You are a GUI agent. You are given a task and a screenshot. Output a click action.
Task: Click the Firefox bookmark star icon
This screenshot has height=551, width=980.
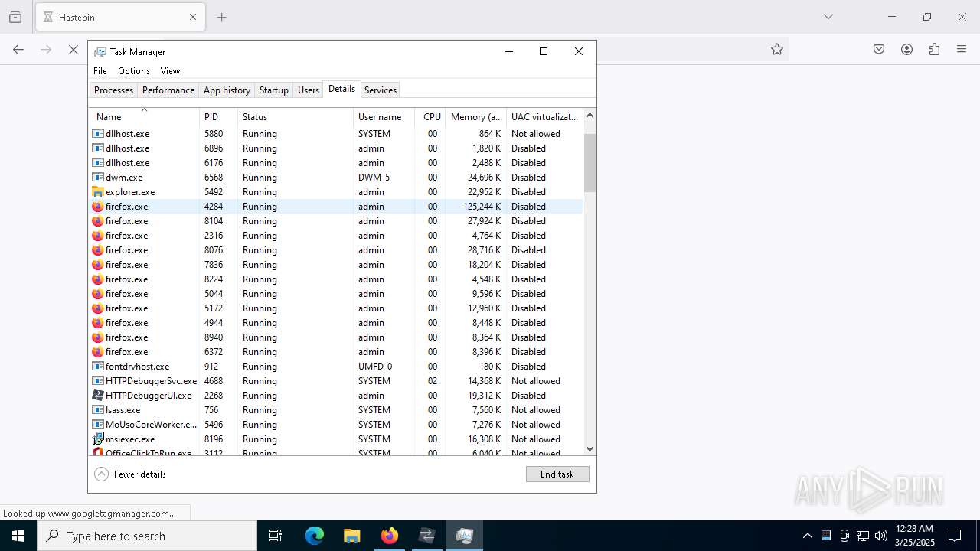[x=777, y=49]
